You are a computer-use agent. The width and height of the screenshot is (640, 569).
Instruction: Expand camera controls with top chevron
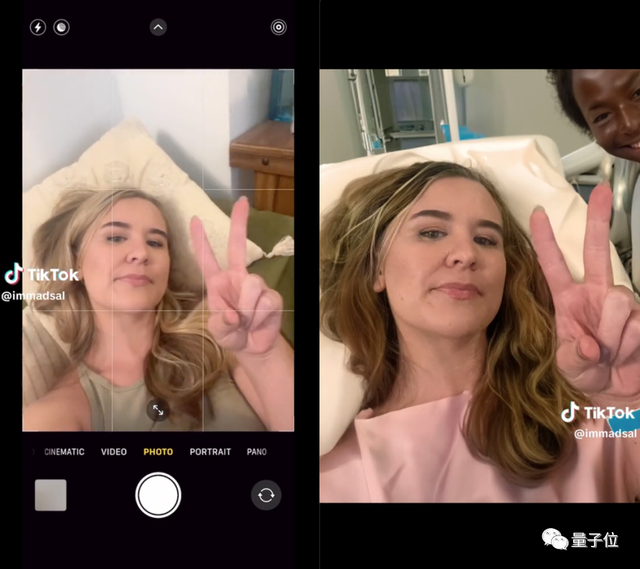point(158,27)
